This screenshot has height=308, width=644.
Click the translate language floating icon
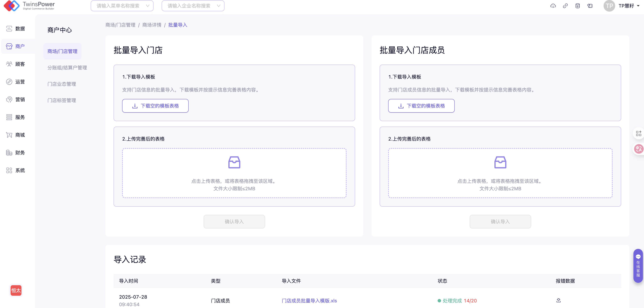coord(639,149)
